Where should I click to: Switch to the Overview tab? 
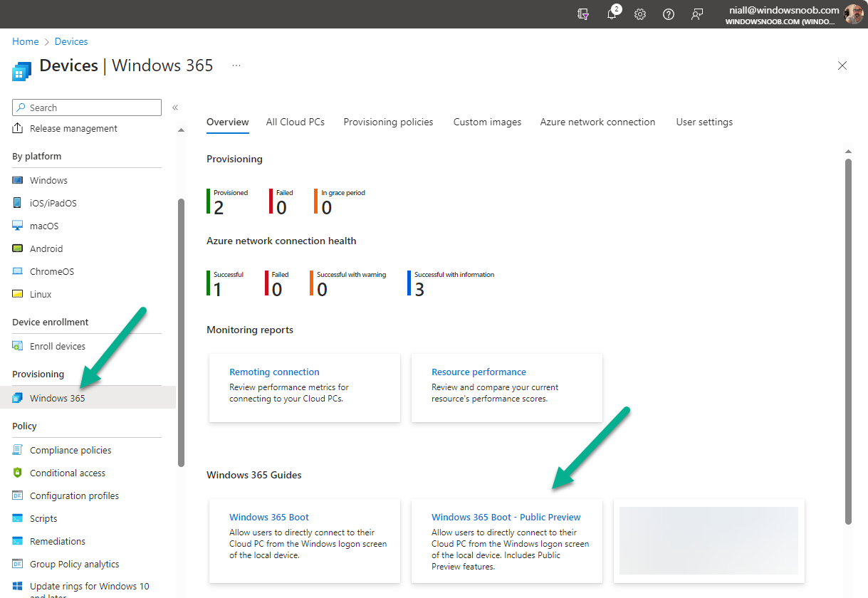coord(228,122)
